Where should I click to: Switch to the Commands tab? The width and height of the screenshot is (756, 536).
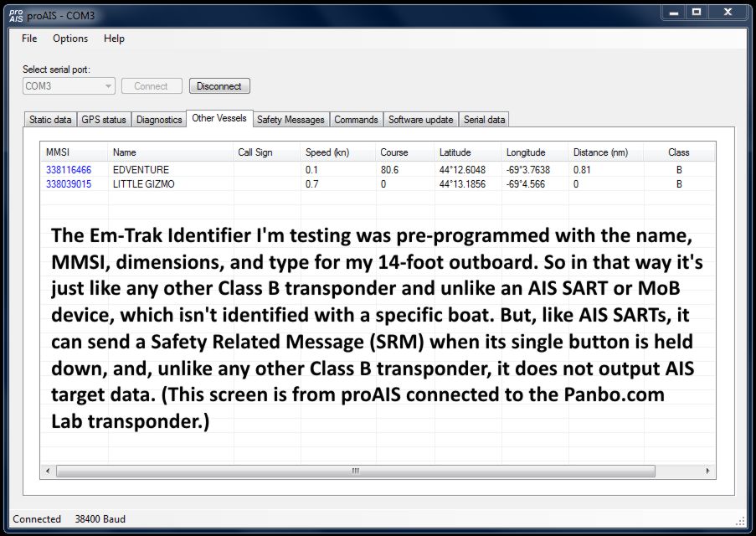coord(357,119)
